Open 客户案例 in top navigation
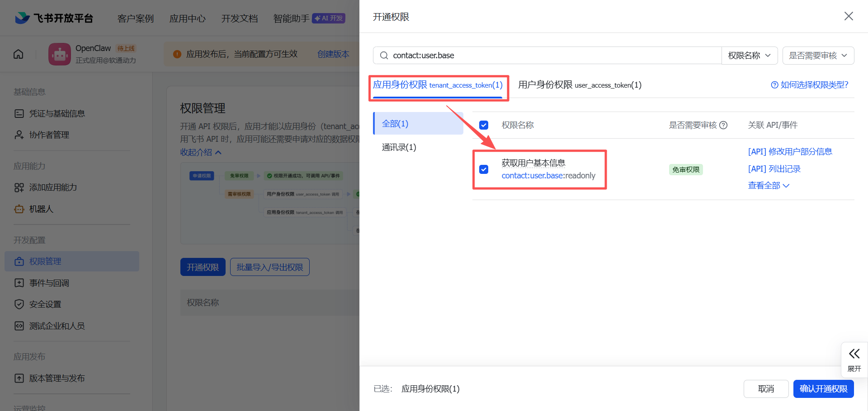 136,19
